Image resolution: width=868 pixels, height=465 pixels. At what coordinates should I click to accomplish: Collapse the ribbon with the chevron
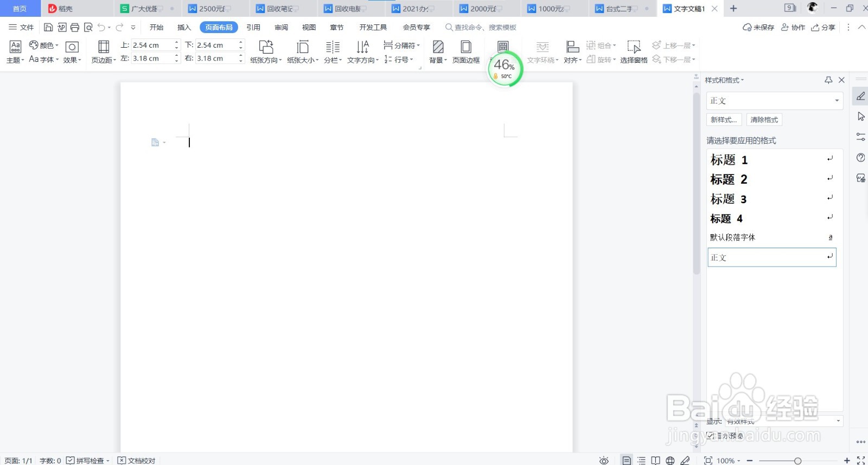(x=861, y=27)
